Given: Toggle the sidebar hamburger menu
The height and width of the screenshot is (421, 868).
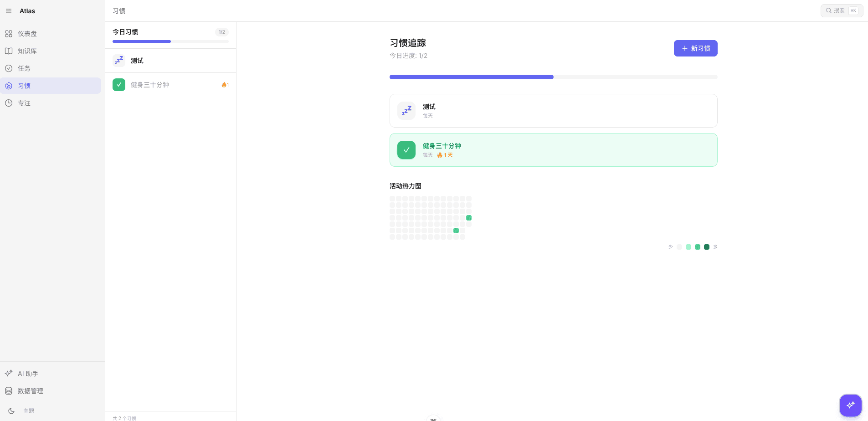Looking at the screenshot, I should coord(9,11).
